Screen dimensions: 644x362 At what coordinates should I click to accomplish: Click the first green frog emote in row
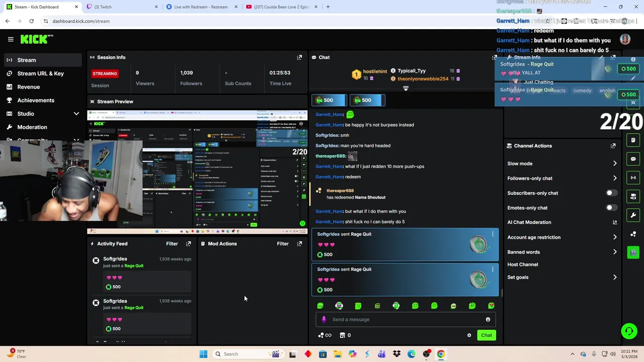[x=320, y=306]
